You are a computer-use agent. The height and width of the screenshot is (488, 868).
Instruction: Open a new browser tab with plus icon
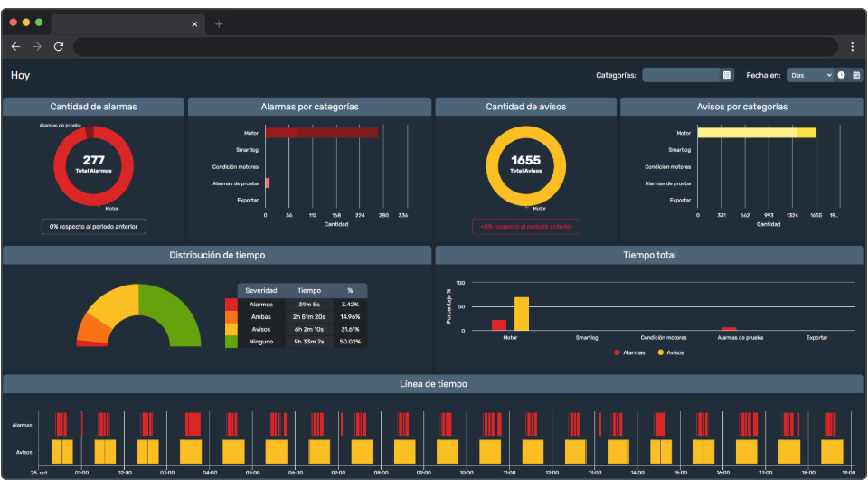pos(219,23)
